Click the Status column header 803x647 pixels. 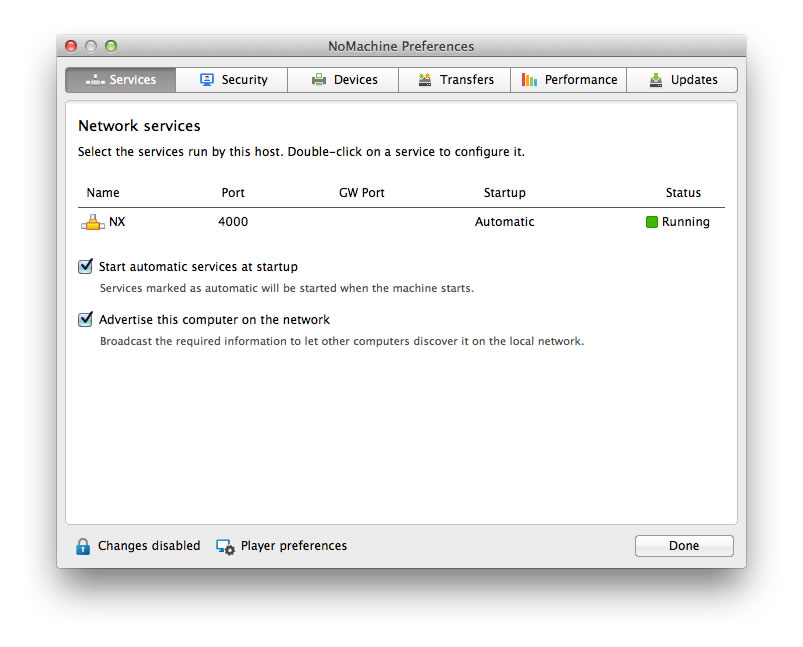tap(683, 193)
